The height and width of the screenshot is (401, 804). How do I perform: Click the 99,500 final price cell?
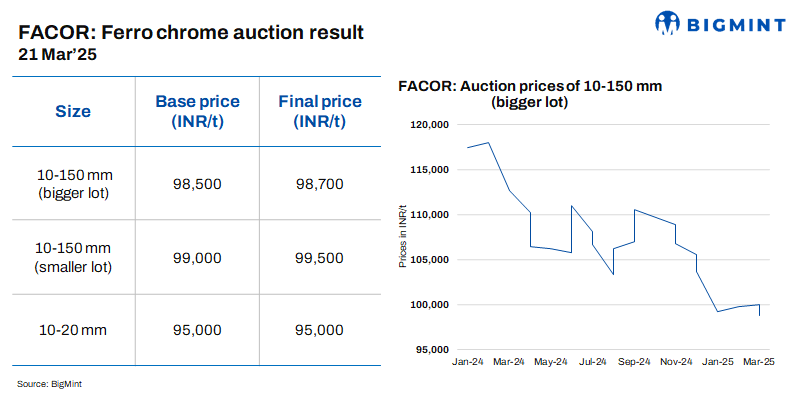[x=320, y=258]
